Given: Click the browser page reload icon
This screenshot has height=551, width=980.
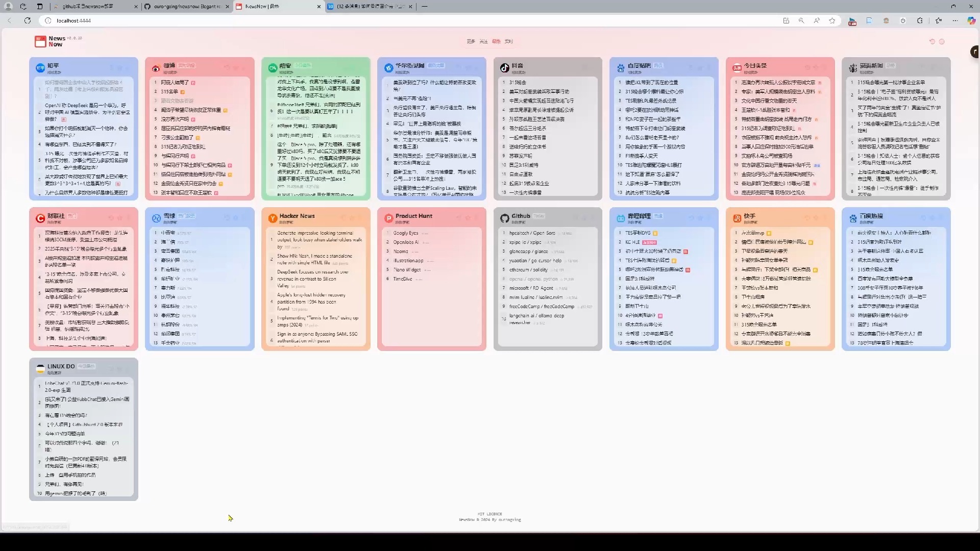Looking at the screenshot, I should coord(28,20).
